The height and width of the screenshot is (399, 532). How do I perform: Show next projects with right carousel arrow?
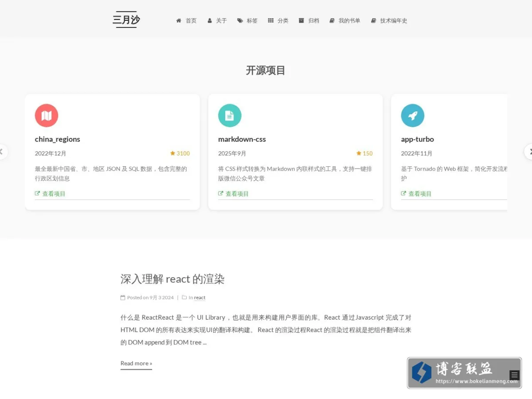[x=528, y=152]
